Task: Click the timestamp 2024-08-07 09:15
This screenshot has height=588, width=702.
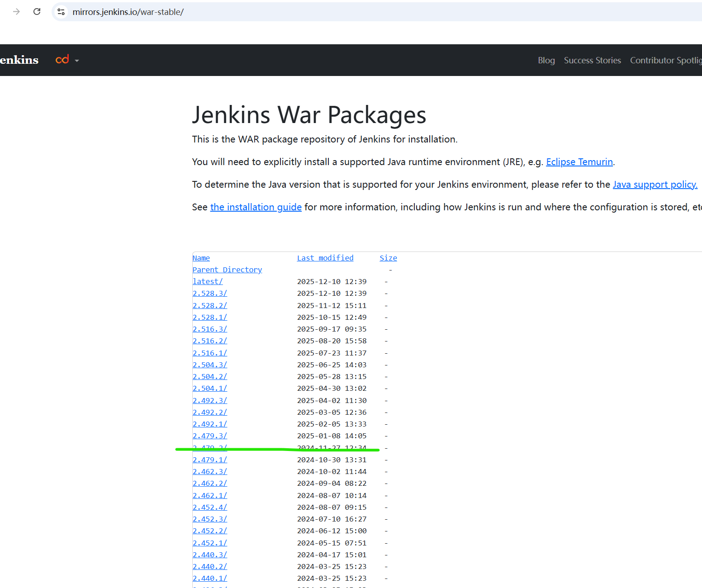Action: [x=332, y=507]
